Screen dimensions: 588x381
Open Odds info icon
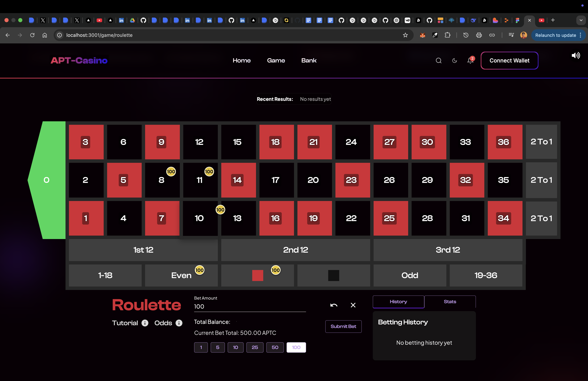point(179,323)
